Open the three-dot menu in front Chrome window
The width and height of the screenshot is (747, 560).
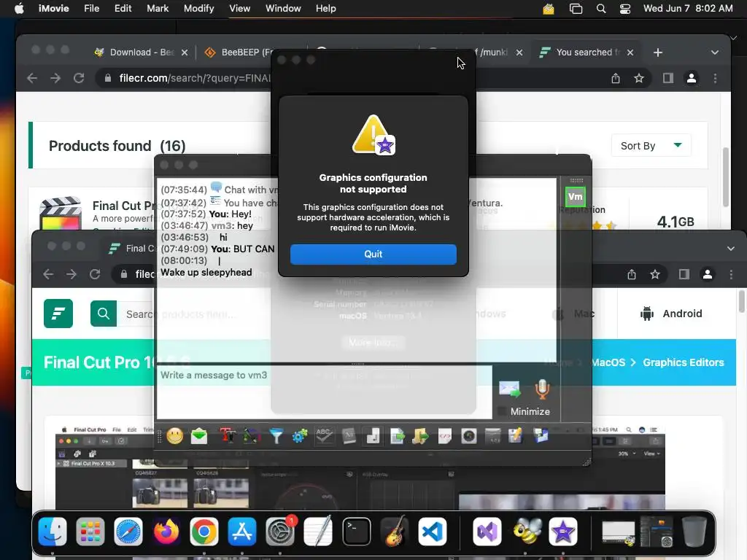[x=731, y=274]
